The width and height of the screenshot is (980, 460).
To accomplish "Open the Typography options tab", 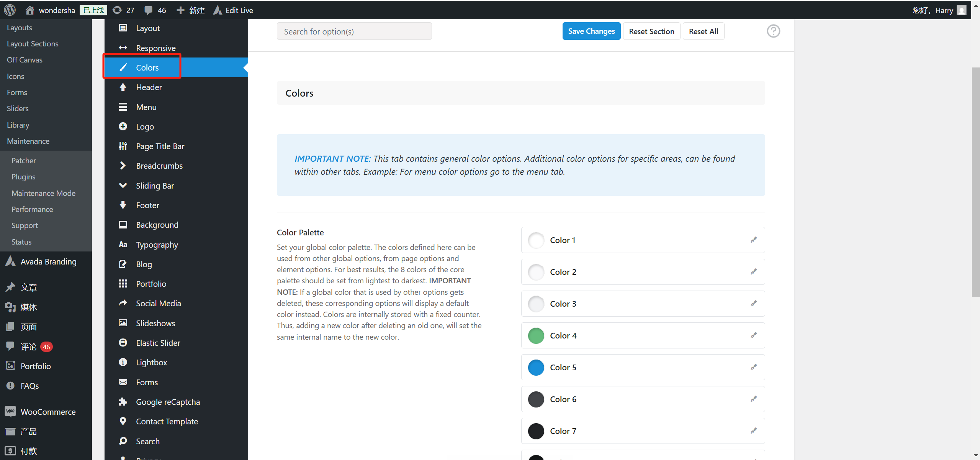I will [x=157, y=245].
